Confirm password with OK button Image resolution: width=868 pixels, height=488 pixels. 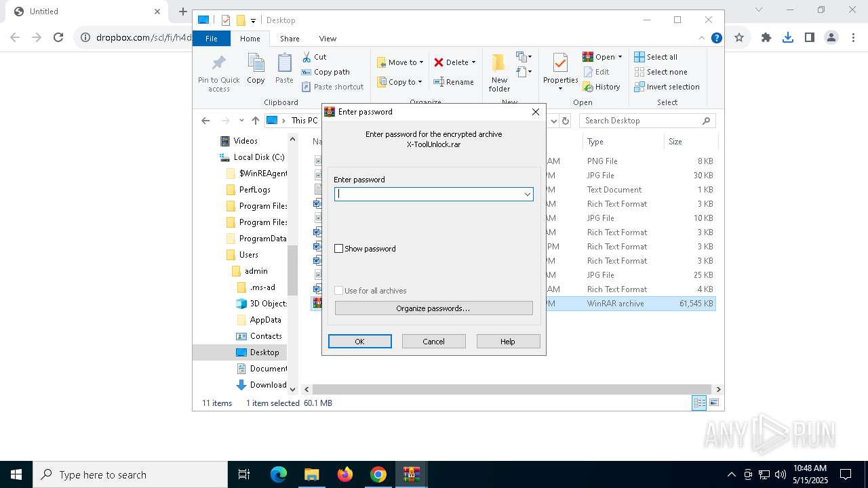[359, 342]
